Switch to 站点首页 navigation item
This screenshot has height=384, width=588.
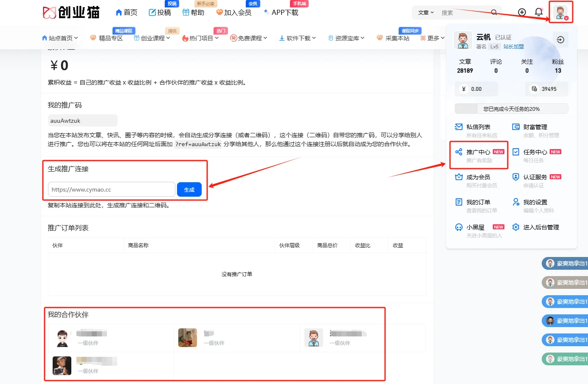(60, 37)
